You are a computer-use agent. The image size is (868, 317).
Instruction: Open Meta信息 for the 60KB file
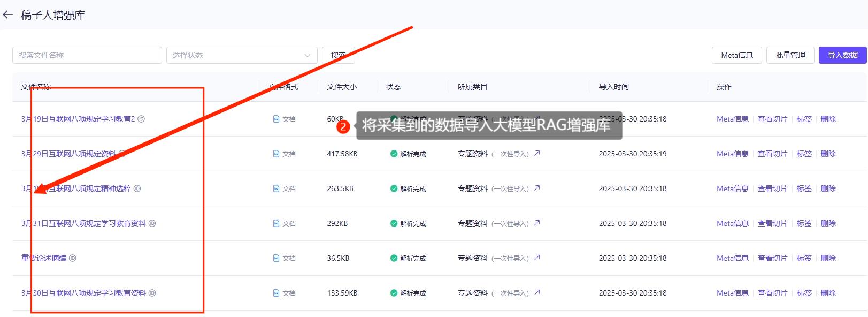coord(733,119)
